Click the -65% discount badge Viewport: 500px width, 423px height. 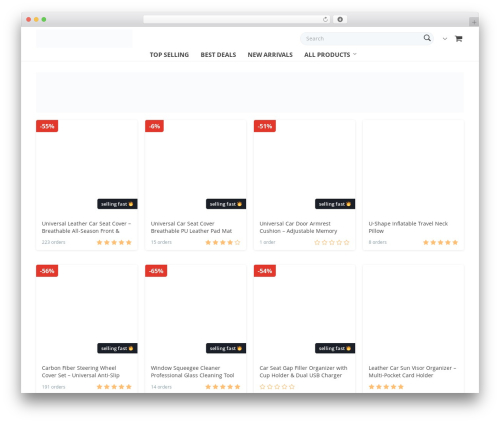coord(156,271)
